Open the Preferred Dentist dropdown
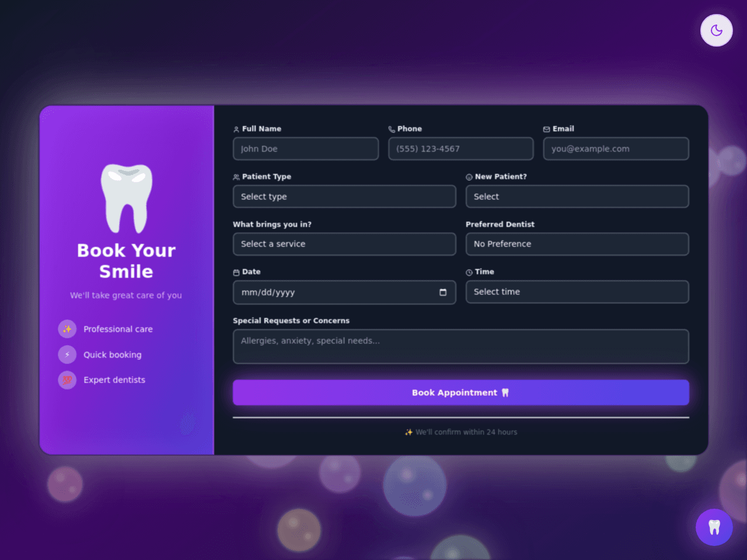 click(577, 244)
